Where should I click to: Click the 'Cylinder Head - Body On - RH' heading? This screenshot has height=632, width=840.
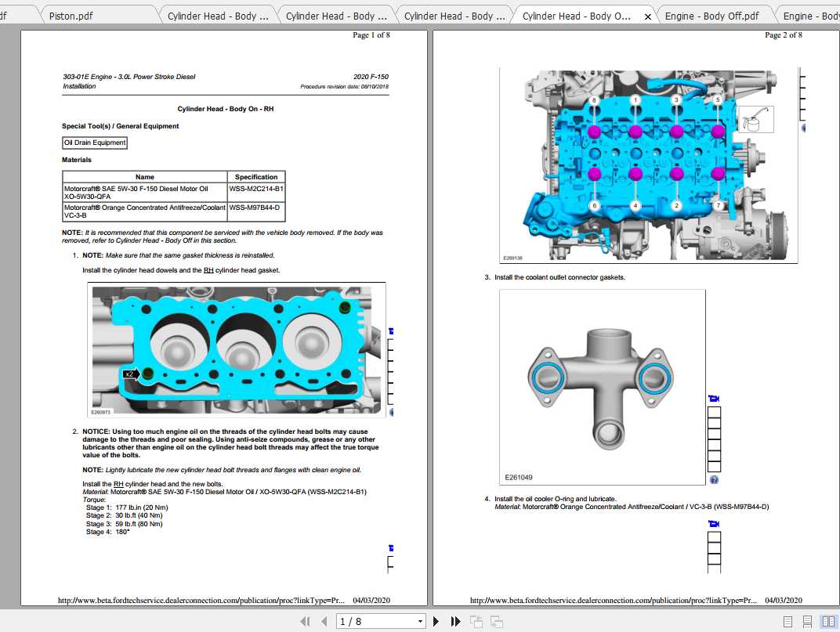pyautogui.click(x=226, y=109)
